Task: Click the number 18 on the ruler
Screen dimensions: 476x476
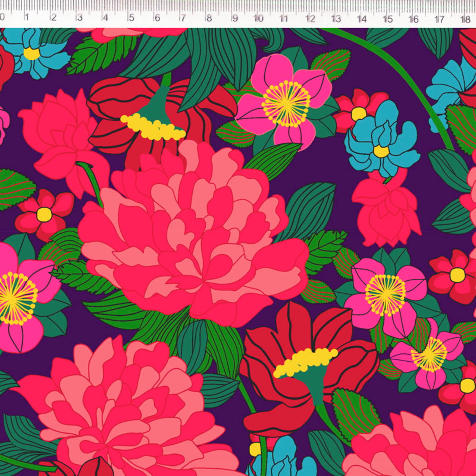Action: point(465,19)
